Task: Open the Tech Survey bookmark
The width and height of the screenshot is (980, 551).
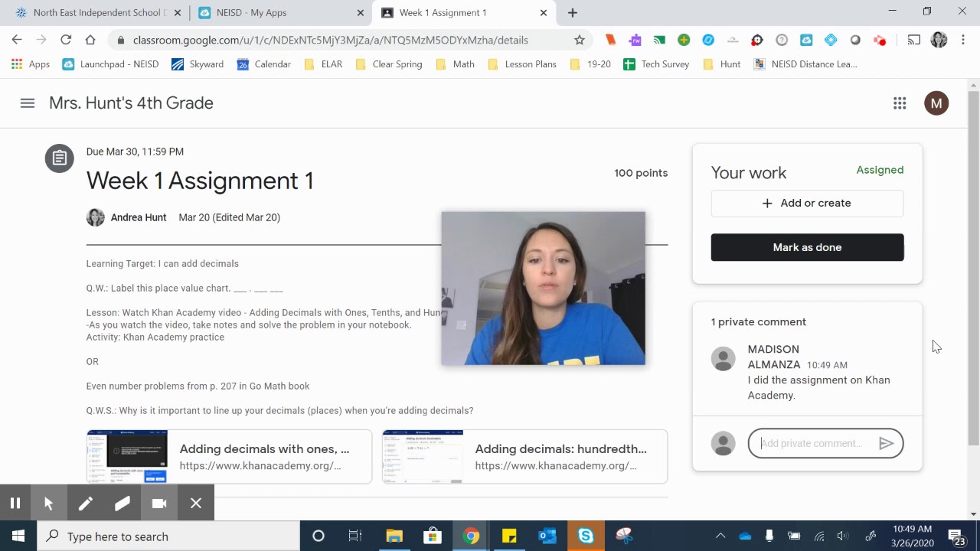Action: (x=656, y=64)
